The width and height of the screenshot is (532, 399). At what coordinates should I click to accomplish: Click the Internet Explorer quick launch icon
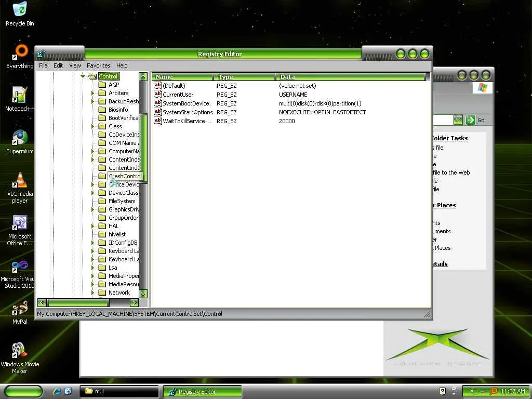(57, 391)
